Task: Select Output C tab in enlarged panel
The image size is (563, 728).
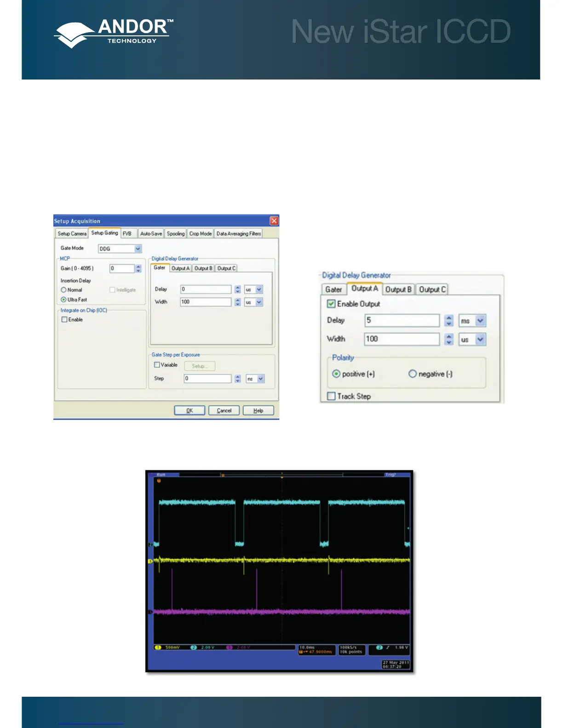Action: pyautogui.click(x=432, y=289)
